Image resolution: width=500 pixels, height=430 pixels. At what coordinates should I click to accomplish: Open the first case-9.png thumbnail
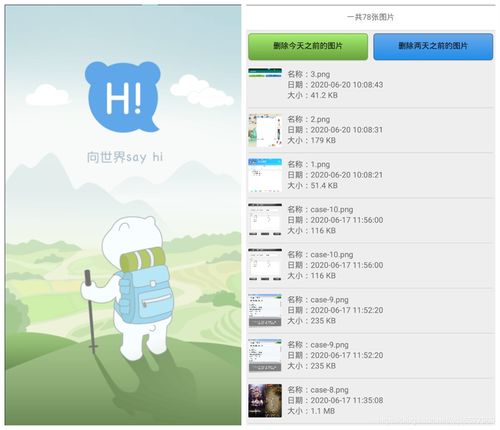pos(265,310)
